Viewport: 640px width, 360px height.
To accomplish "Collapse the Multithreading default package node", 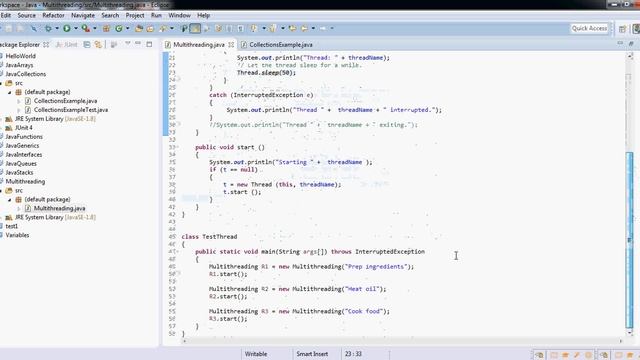I will coord(10,200).
